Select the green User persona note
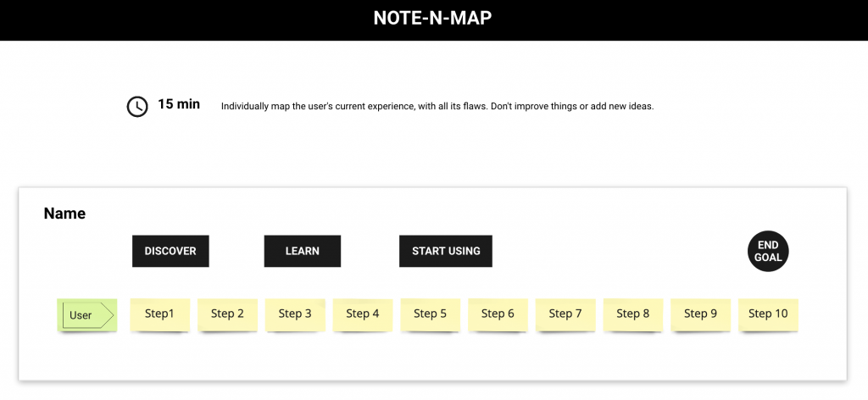 coord(87,314)
